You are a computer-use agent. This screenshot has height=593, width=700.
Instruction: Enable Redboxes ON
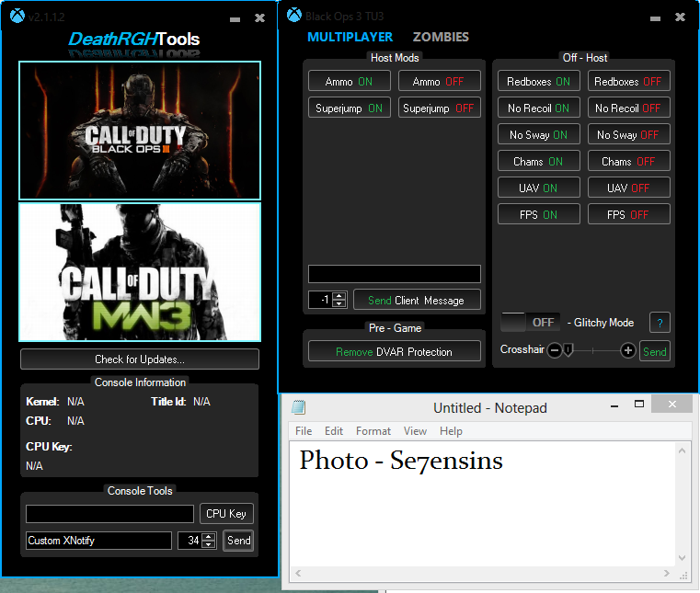(539, 81)
